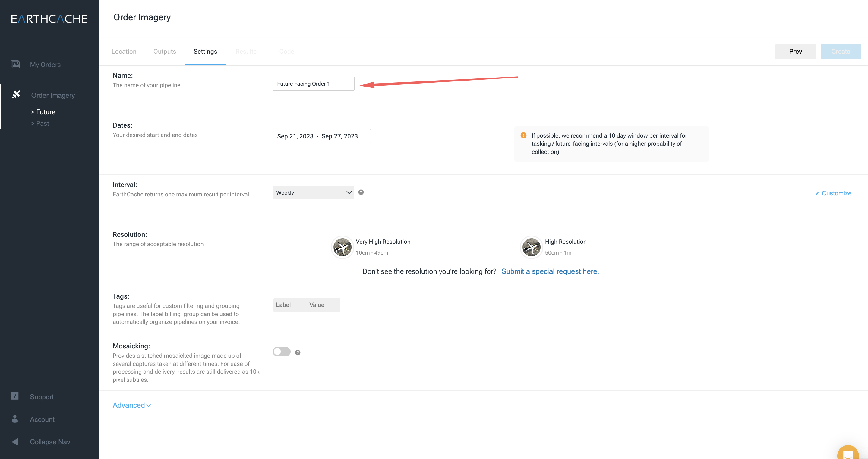Screen dimensions: 868x459
Task: Toggle the Mosaicking switch on
Action: (281, 352)
